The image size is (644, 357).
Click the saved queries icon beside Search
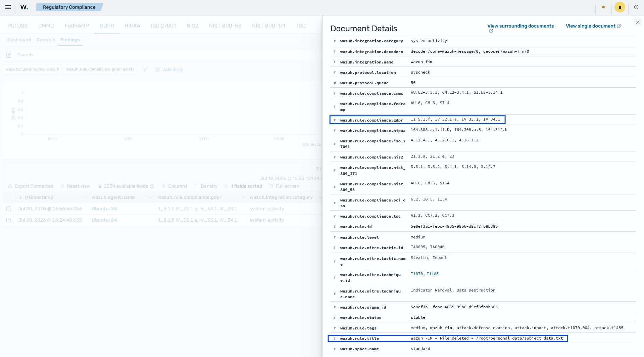tap(9, 55)
